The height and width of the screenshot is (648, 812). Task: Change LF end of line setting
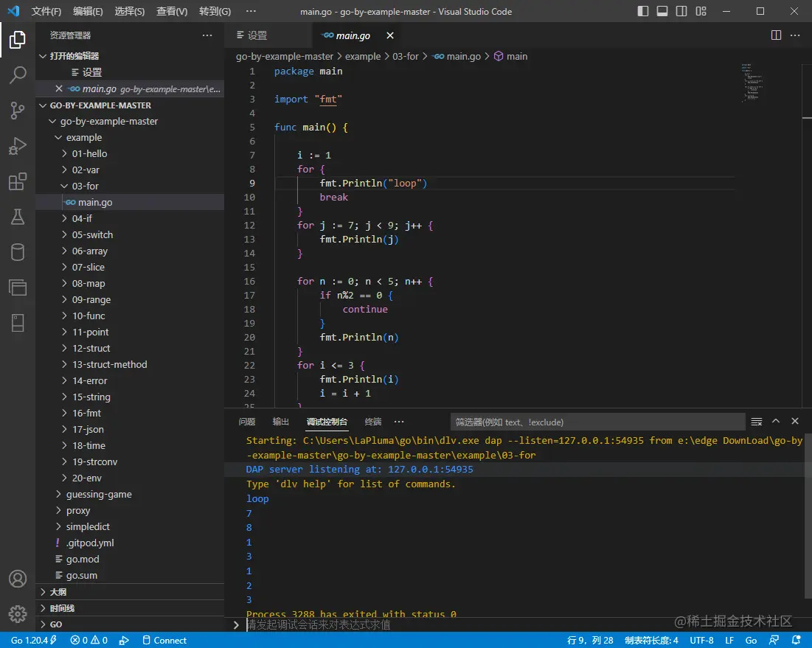[729, 640]
